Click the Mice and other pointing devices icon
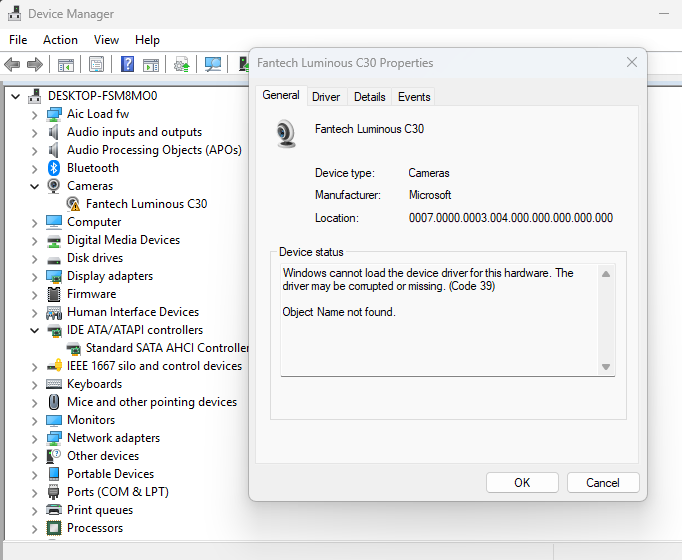The image size is (682, 560). click(53, 402)
